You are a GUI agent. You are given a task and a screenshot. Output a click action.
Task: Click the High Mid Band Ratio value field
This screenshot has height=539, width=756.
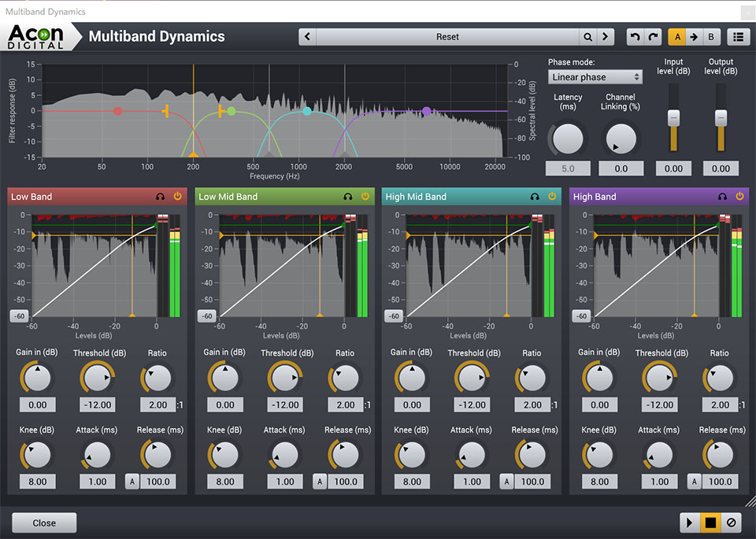533,404
